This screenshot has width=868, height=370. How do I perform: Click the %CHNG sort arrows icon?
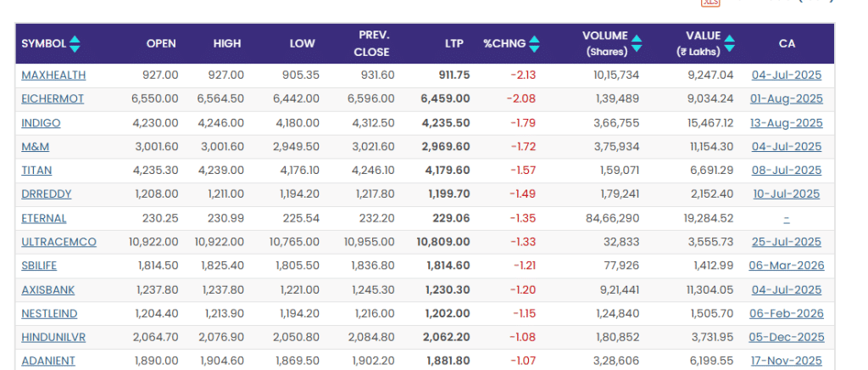click(x=533, y=44)
